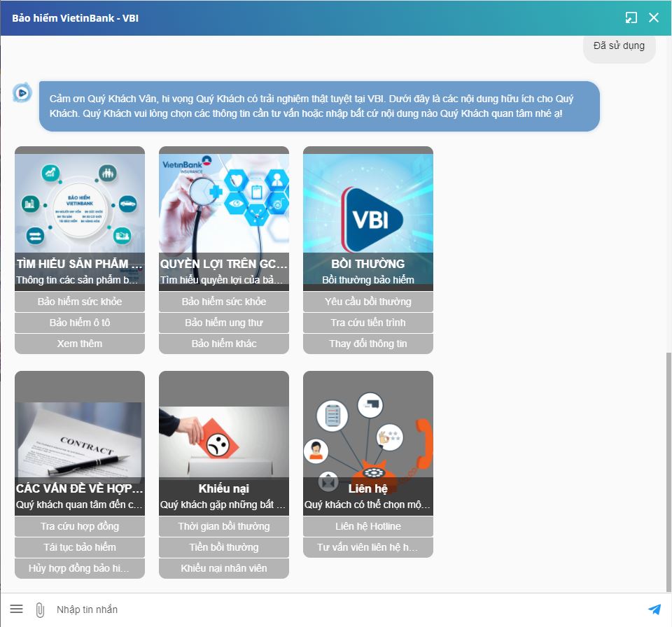Click the VBI bot avatar icon
672x627 pixels.
pyautogui.click(x=22, y=92)
